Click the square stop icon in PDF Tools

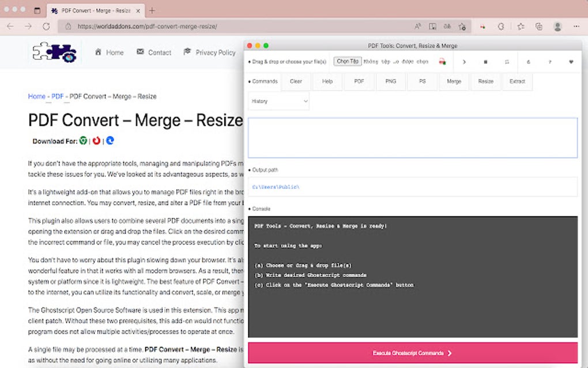[485, 62]
